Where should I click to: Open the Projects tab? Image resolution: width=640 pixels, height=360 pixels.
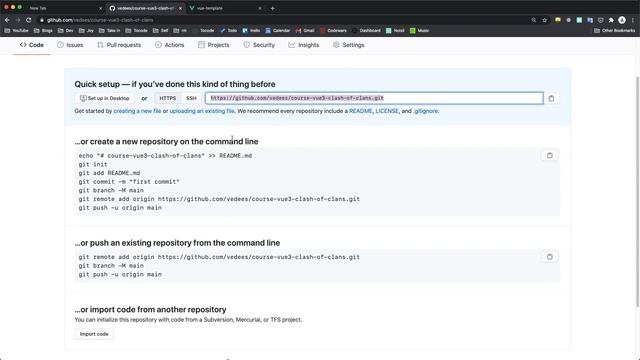click(213, 45)
